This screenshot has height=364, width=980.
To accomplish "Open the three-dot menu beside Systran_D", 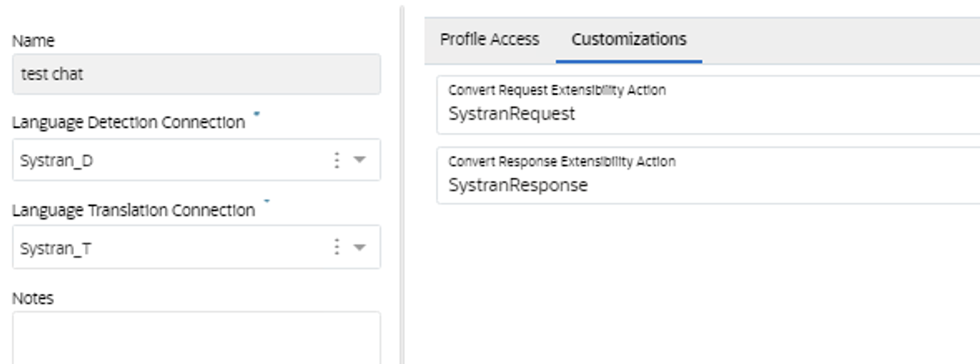I will tap(336, 160).
